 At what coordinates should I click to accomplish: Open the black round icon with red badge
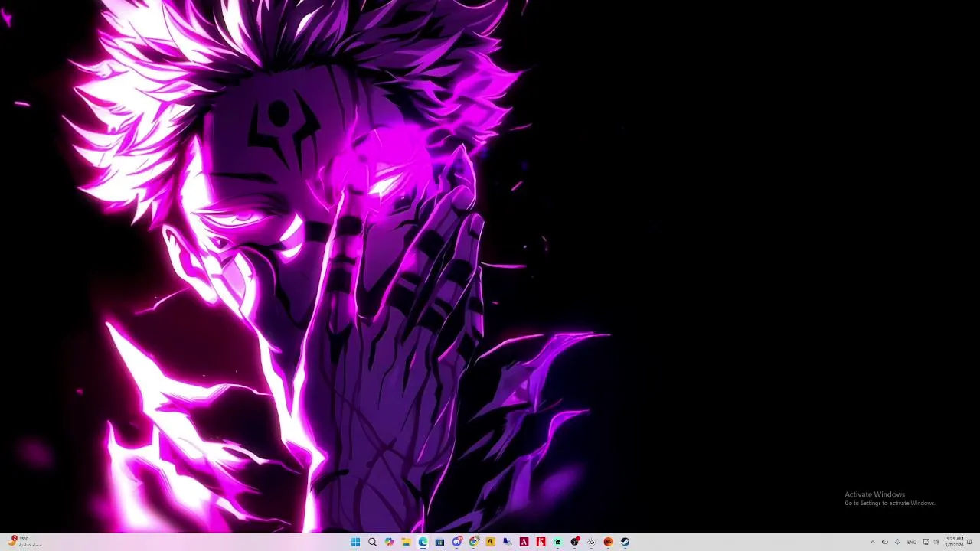[575, 542]
